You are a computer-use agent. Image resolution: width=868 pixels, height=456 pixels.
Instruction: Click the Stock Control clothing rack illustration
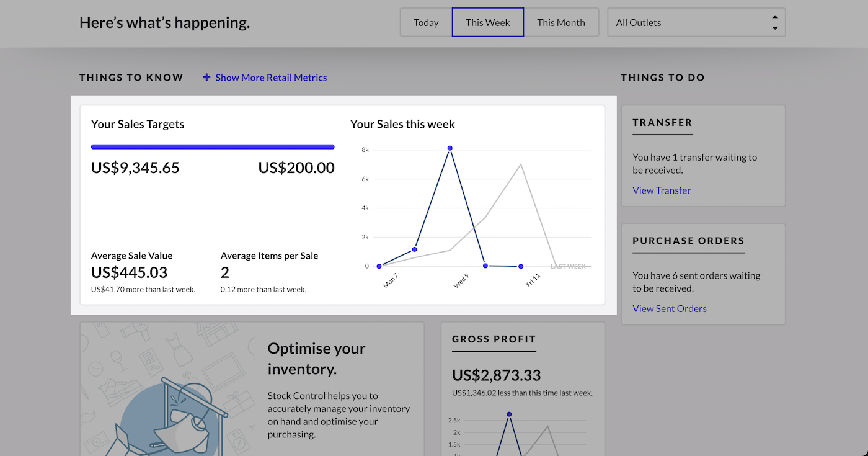tap(186, 409)
